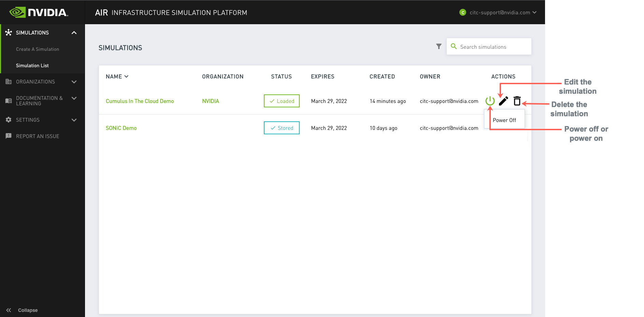Click the magnifier icon in search box
The image size is (644, 317).
click(454, 46)
